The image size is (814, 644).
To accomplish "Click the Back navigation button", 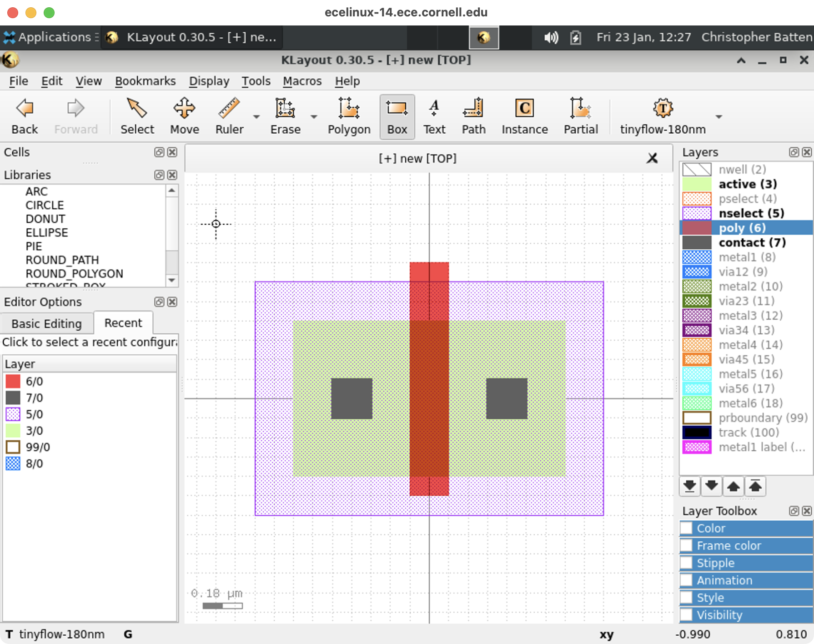I will [25, 116].
